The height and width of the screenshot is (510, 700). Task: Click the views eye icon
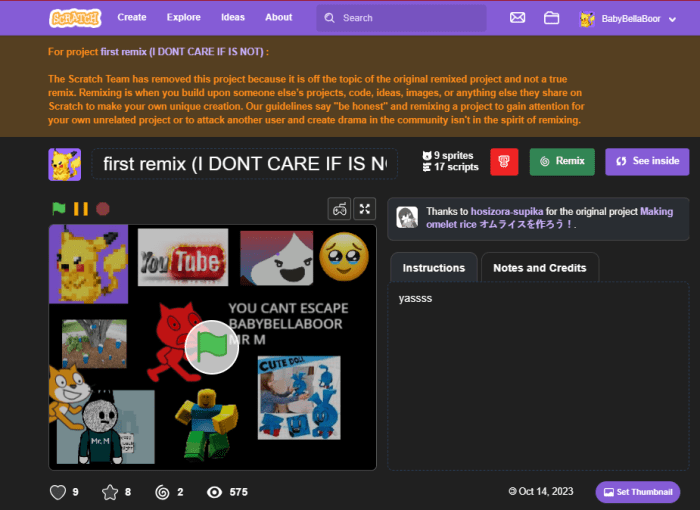[214, 492]
